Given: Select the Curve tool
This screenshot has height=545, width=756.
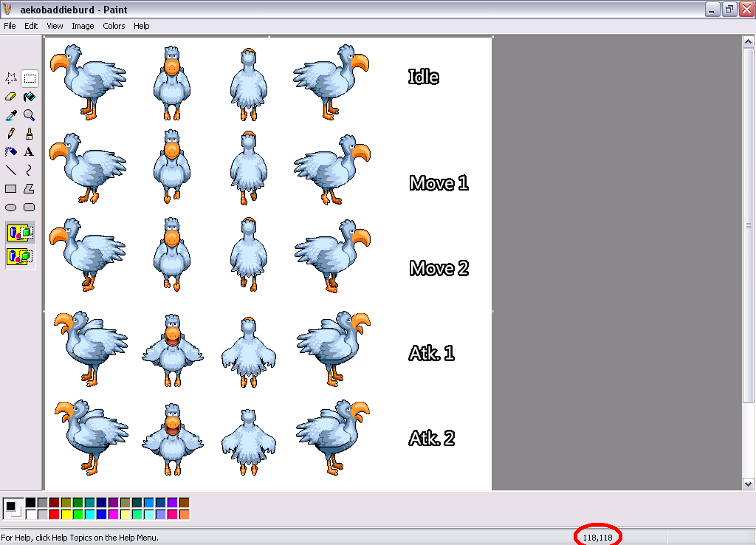Looking at the screenshot, I should point(29,170).
